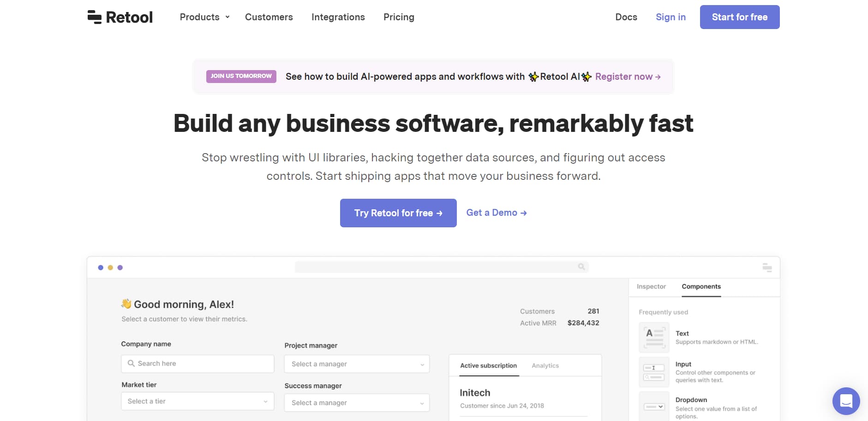
Task: Switch to the Inspector tab
Action: click(x=651, y=286)
